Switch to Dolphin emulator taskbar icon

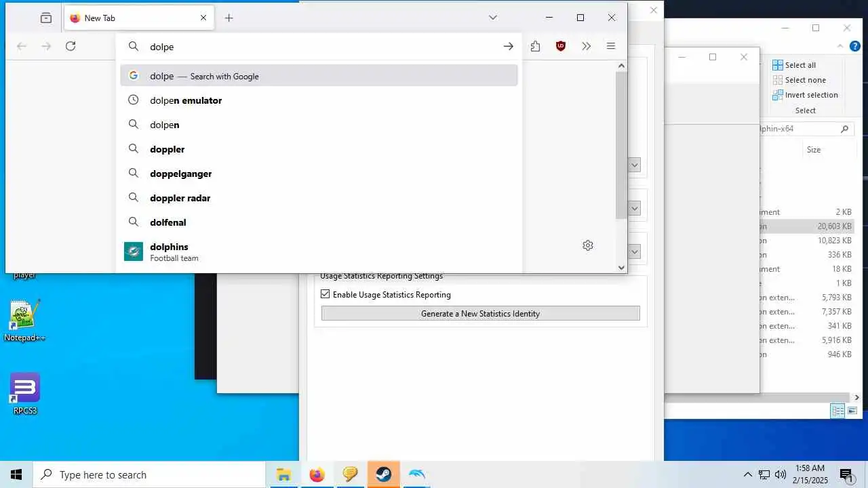coord(416,474)
